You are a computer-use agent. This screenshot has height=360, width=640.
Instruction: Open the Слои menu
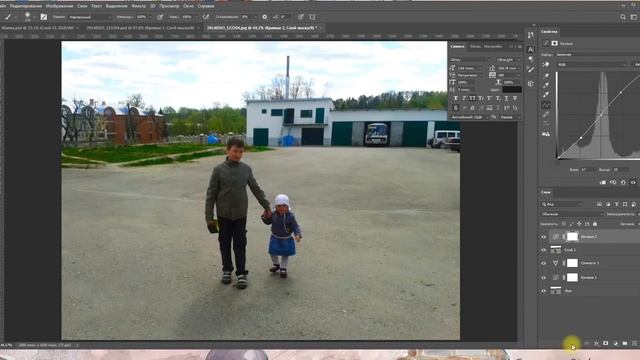point(82,6)
